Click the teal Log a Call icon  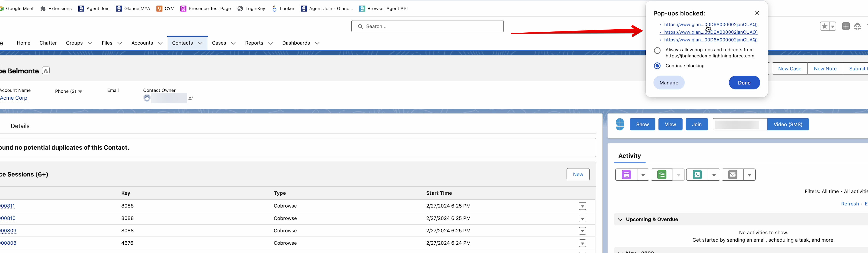pyautogui.click(x=697, y=175)
